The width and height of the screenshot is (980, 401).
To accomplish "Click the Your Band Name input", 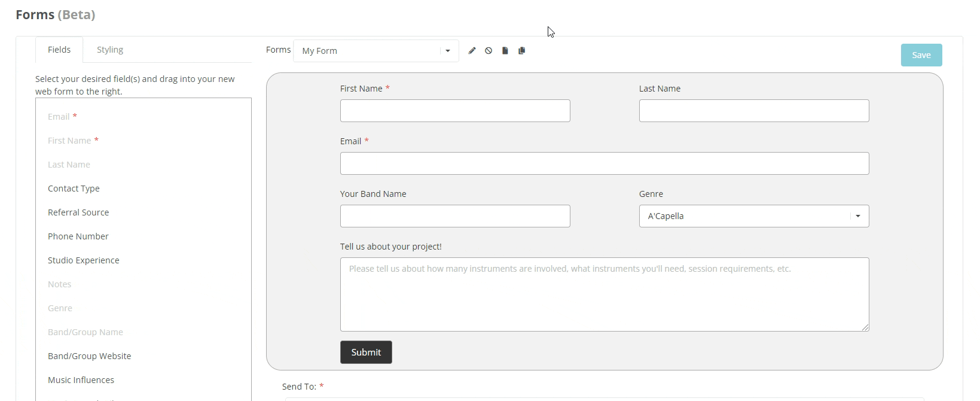I will [x=455, y=216].
